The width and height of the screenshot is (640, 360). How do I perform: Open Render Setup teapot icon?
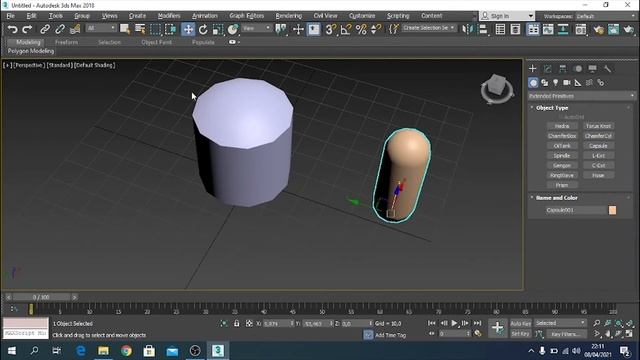[598, 29]
